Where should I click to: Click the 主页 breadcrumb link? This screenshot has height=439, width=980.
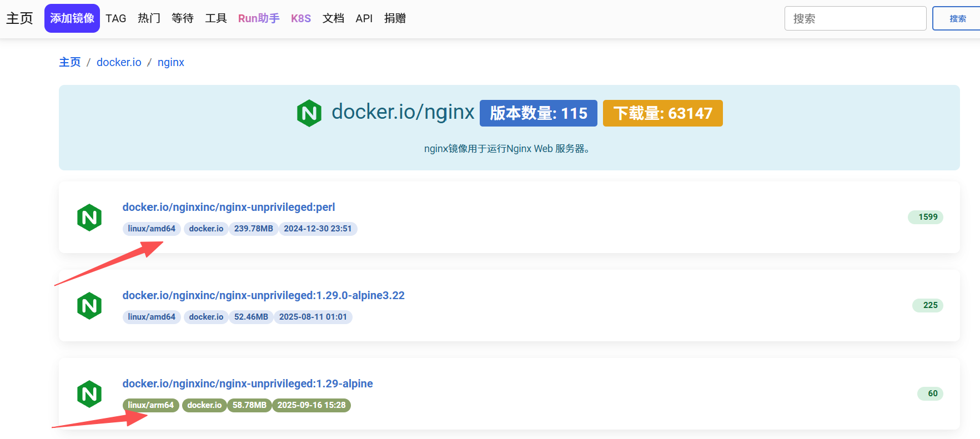click(70, 62)
